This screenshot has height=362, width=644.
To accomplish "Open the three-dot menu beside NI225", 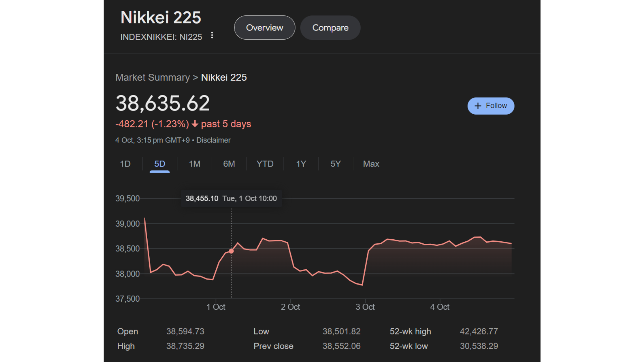I will pyautogui.click(x=212, y=35).
